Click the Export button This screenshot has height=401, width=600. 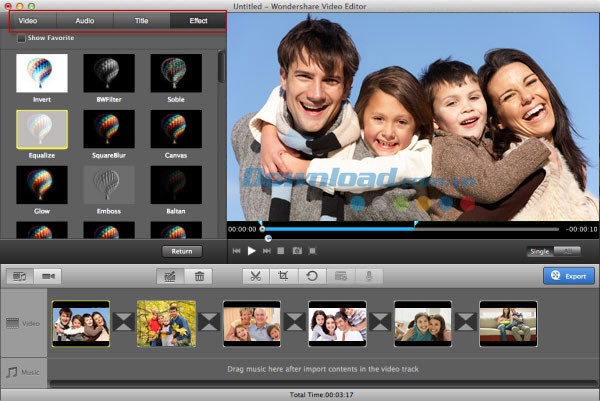(x=569, y=276)
